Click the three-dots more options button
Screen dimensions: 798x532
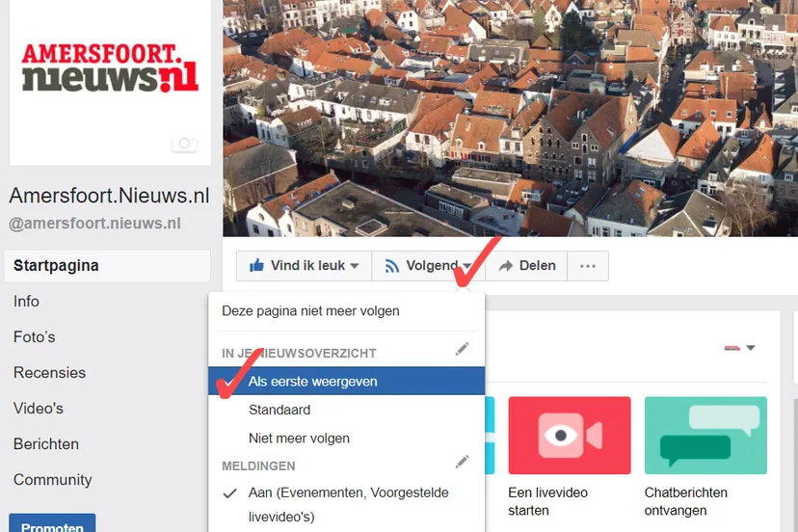588,266
